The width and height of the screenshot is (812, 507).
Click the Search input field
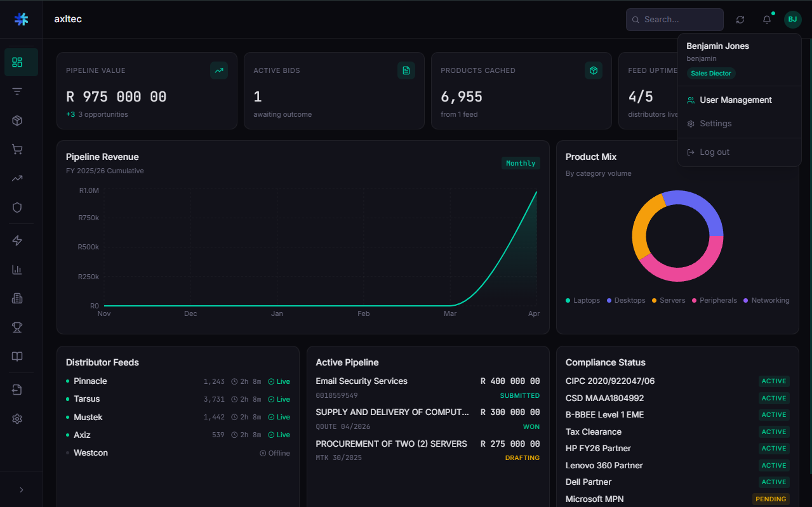pyautogui.click(x=675, y=20)
